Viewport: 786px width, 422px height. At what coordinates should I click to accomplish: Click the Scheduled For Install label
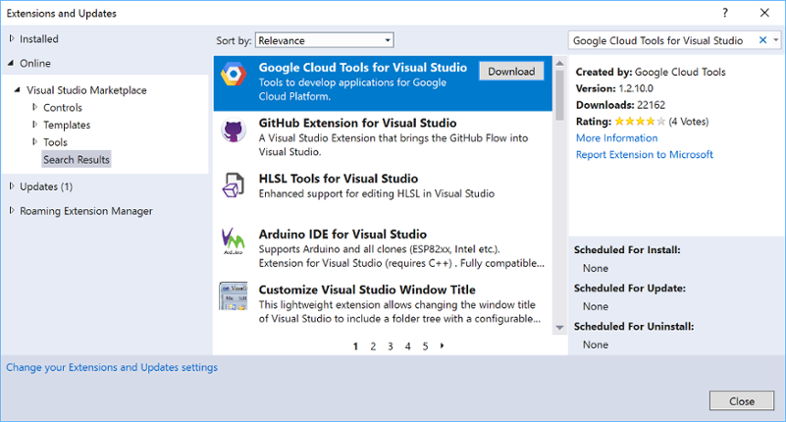(x=627, y=250)
